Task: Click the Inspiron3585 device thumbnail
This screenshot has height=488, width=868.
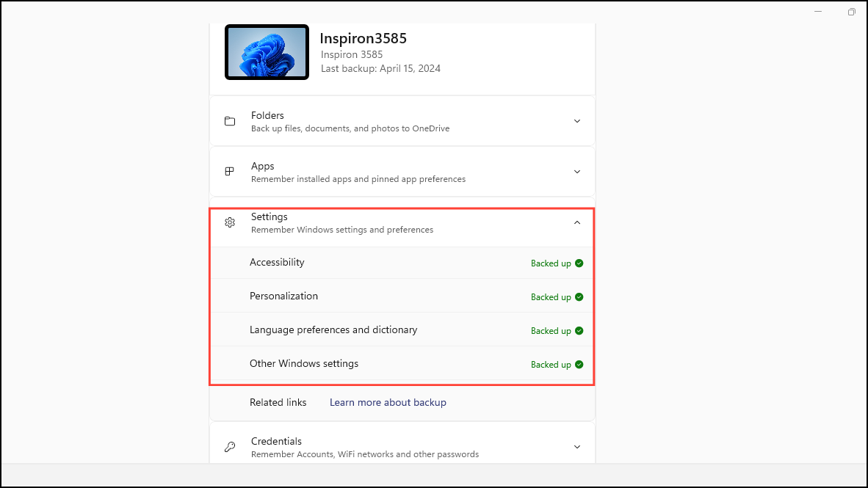Action: pyautogui.click(x=267, y=52)
